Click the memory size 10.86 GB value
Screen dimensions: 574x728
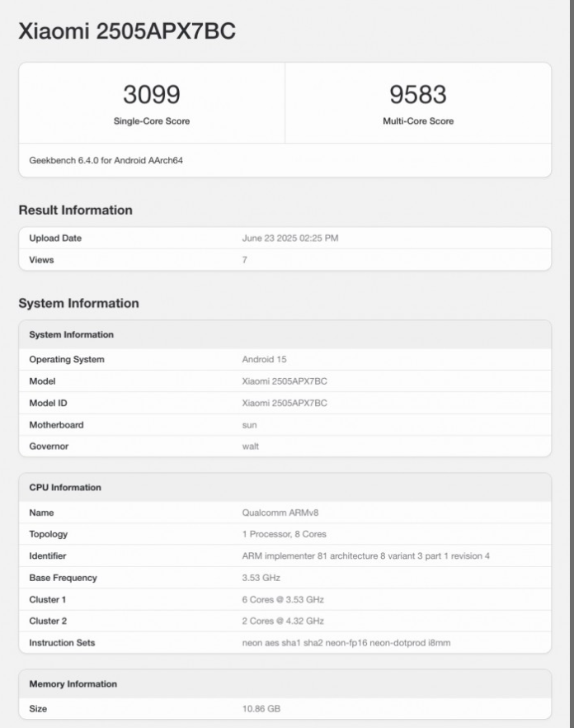(x=261, y=708)
